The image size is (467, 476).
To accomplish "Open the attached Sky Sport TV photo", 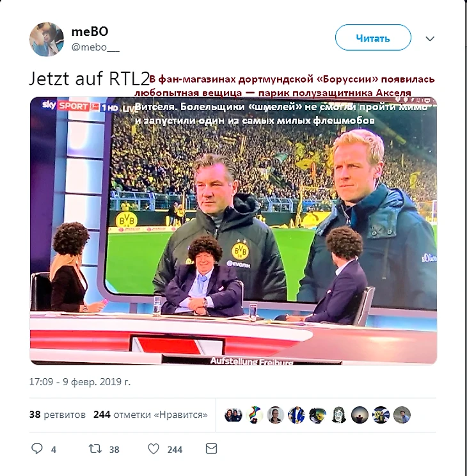I will pyautogui.click(x=233, y=231).
